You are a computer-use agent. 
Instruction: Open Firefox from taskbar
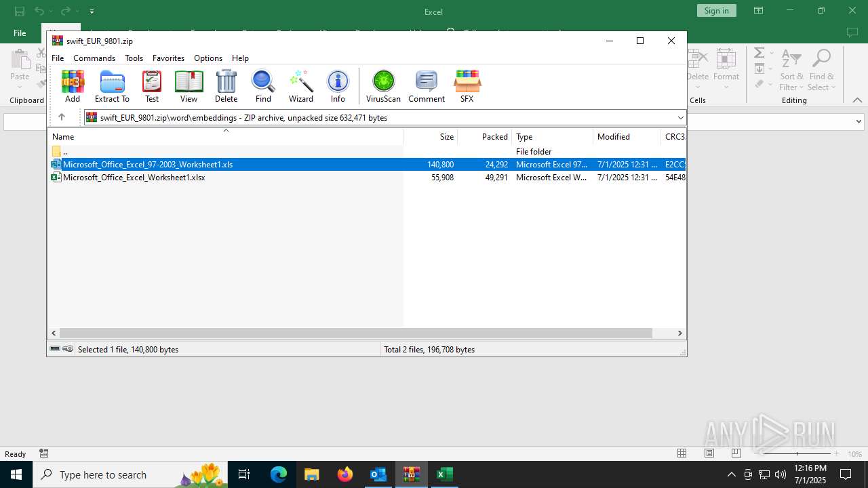click(345, 474)
